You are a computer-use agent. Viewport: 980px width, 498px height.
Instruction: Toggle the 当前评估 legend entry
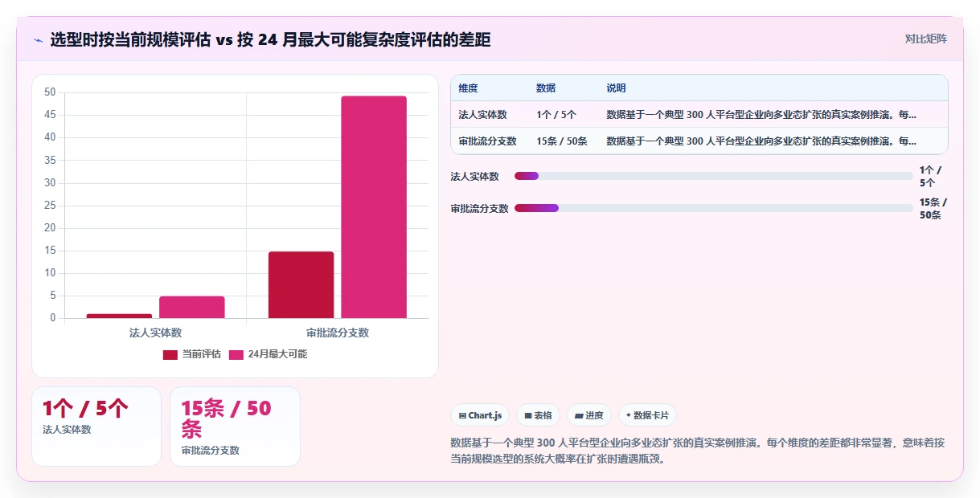191,354
